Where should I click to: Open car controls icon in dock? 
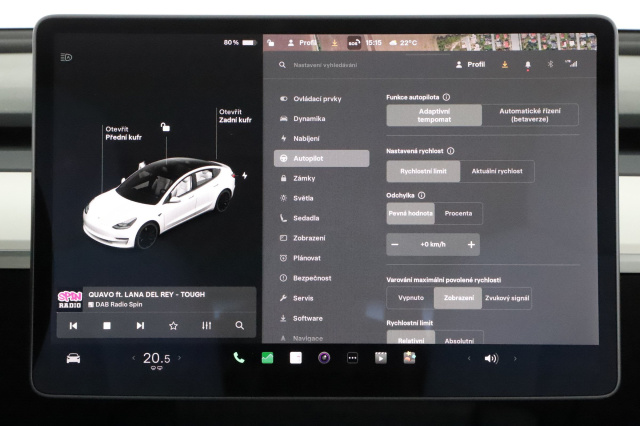tap(73, 358)
